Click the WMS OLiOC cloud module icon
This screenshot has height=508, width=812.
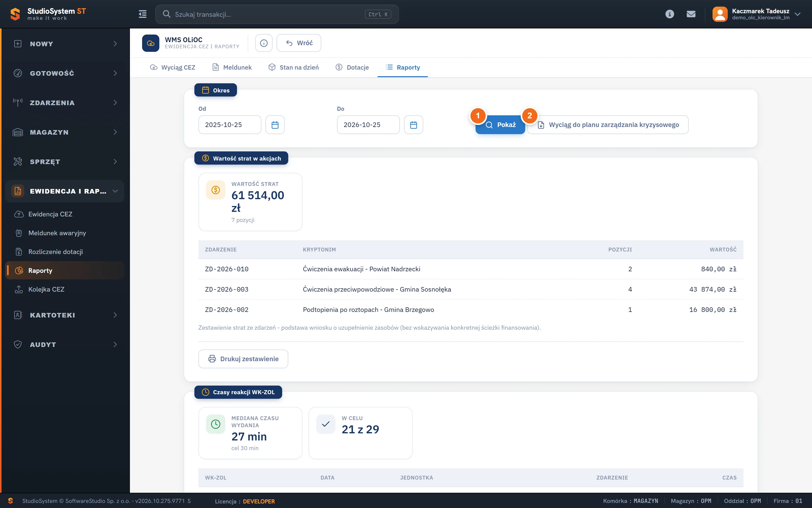click(151, 43)
